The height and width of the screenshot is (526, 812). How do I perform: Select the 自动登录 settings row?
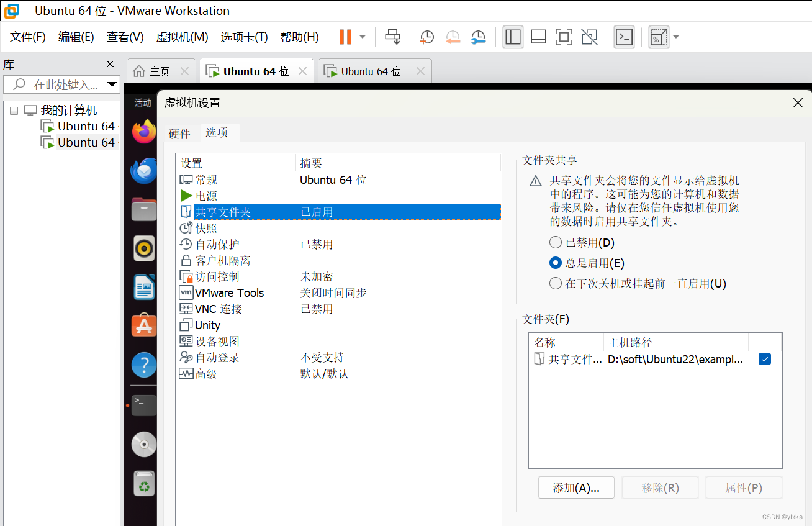click(x=338, y=358)
